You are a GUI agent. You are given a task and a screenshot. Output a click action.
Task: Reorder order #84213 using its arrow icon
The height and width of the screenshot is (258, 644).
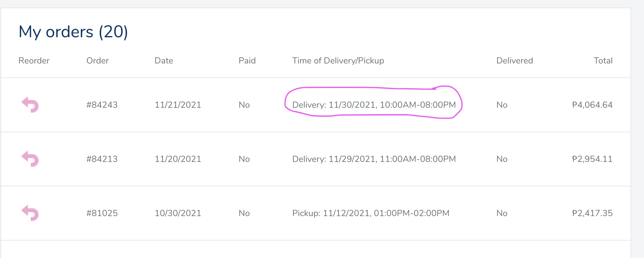[x=30, y=159]
